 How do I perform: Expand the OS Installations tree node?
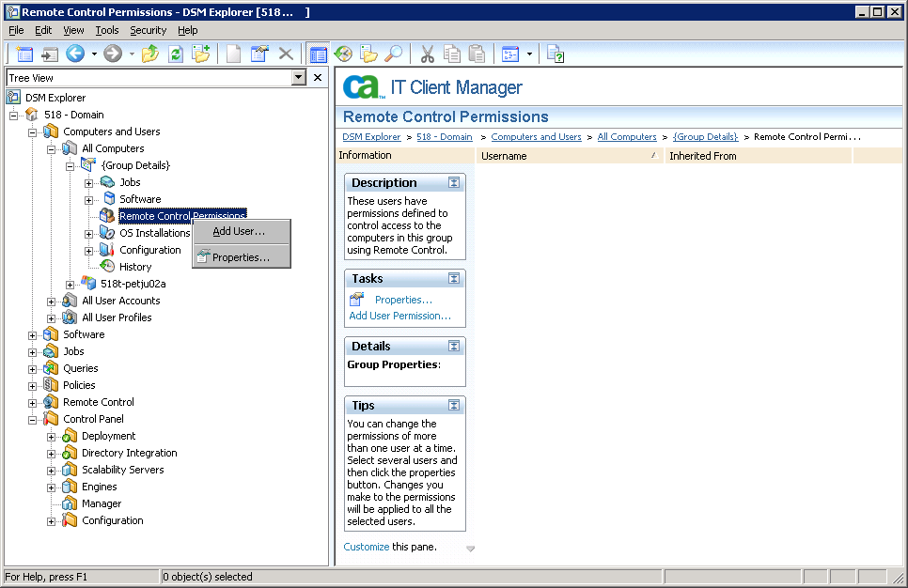point(88,232)
